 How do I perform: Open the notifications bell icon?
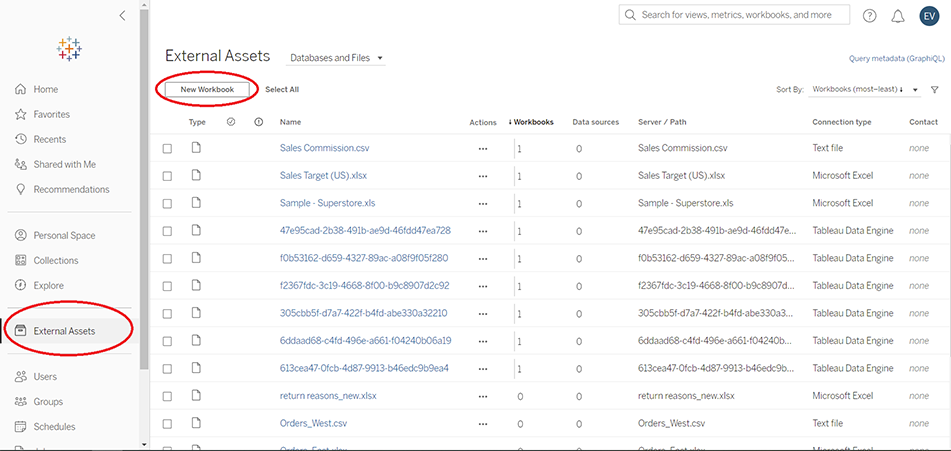897,15
